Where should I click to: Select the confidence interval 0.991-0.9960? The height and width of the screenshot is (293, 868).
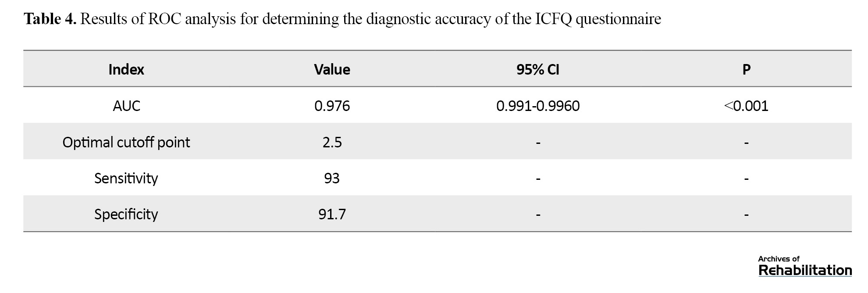tap(538, 106)
